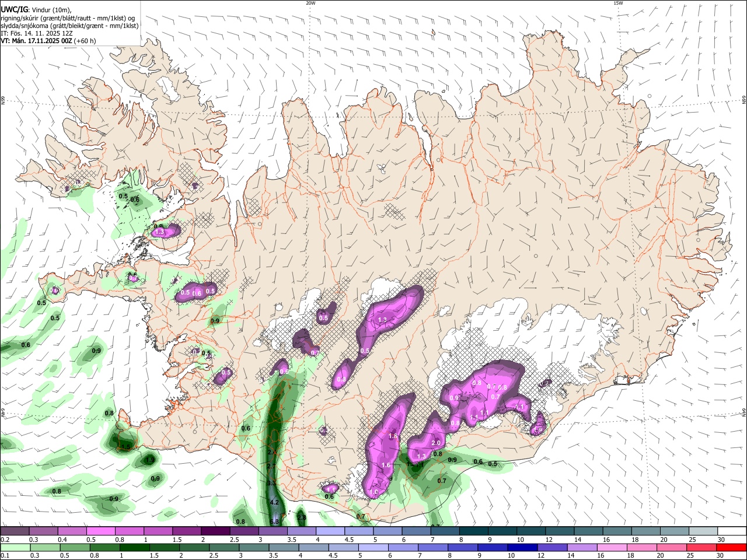This screenshot has width=747, height=560.
Task: Click the '30' label in the upper legend row
Action: coord(721,540)
